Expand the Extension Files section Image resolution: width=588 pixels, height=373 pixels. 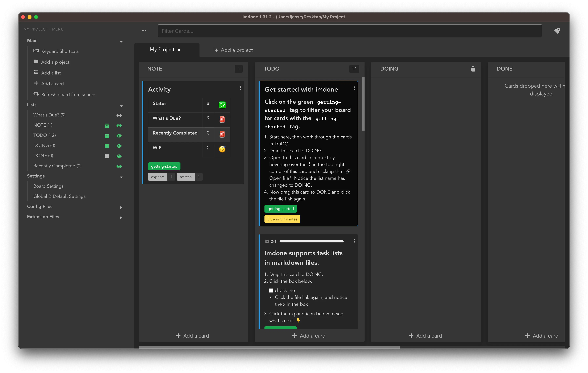[x=121, y=218]
